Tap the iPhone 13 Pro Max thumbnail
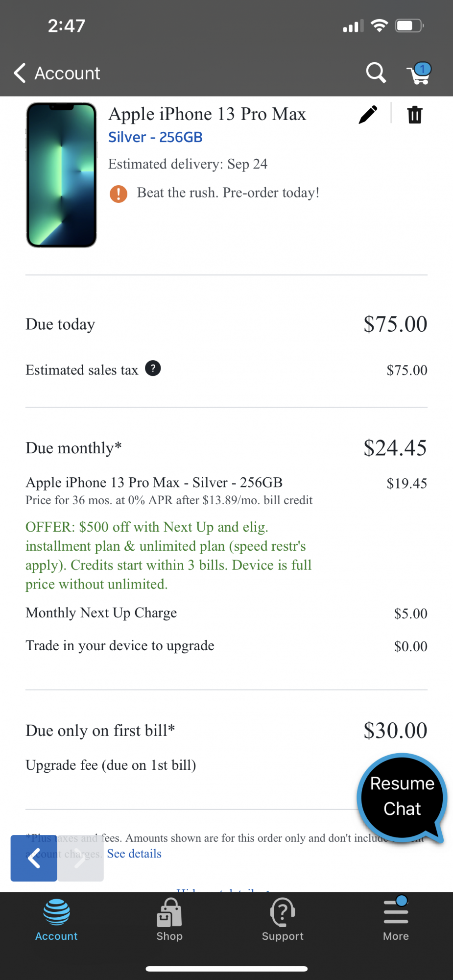The height and width of the screenshot is (980, 453). pyautogui.click(x=61, y=175)
